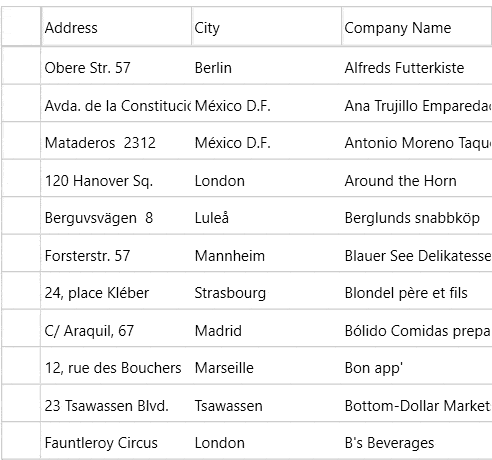Sort by the City column header
This screenshot has height=460, width=492.
266,27
